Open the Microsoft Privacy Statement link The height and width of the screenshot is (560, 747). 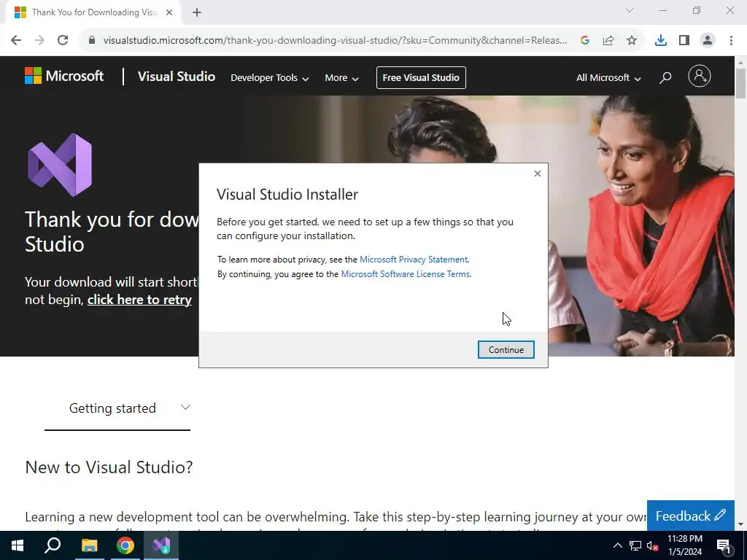coord(414,260)
